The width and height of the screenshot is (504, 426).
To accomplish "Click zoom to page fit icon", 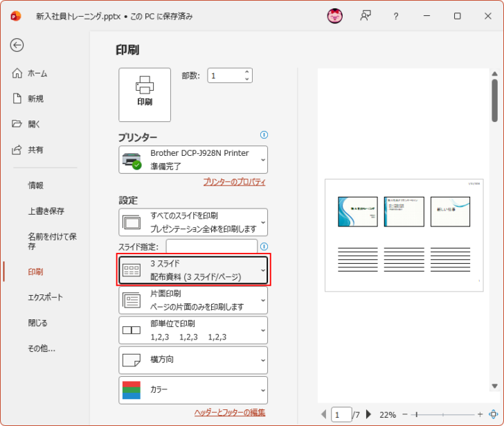I will (x=493, y=414).
